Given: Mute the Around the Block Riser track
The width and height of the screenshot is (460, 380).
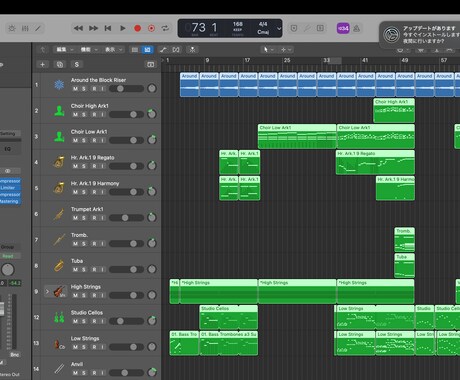Looking at the screenshot, I should coord(75,89).
